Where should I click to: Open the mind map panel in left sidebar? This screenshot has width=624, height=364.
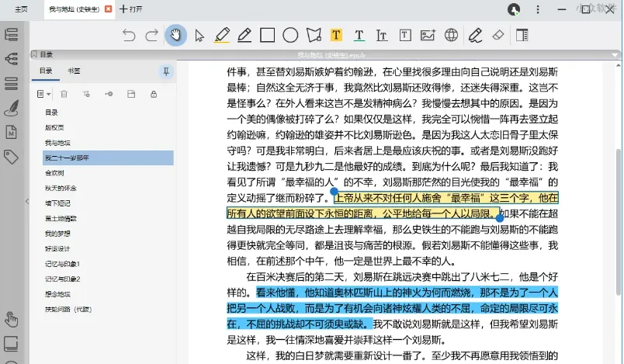12,59
